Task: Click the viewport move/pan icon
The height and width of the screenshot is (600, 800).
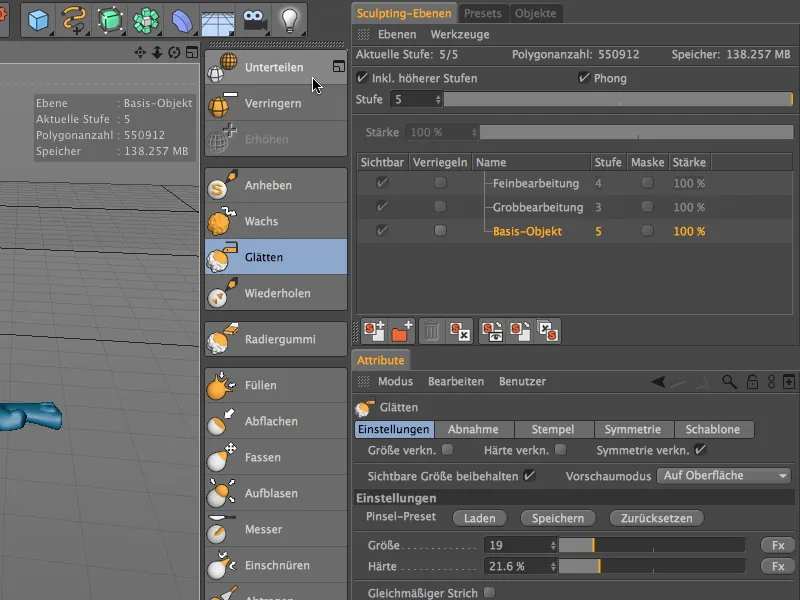Action: click(140, 52)
